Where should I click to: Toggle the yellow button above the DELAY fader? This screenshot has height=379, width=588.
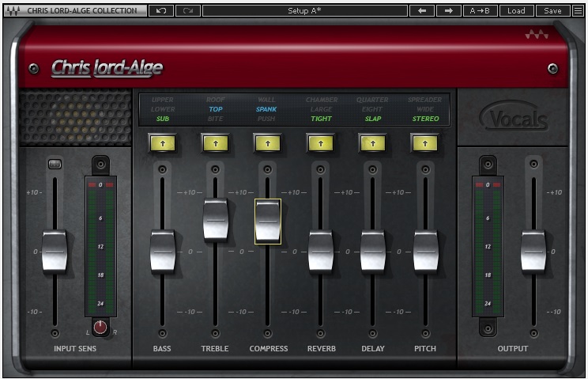tap(373, 143)
